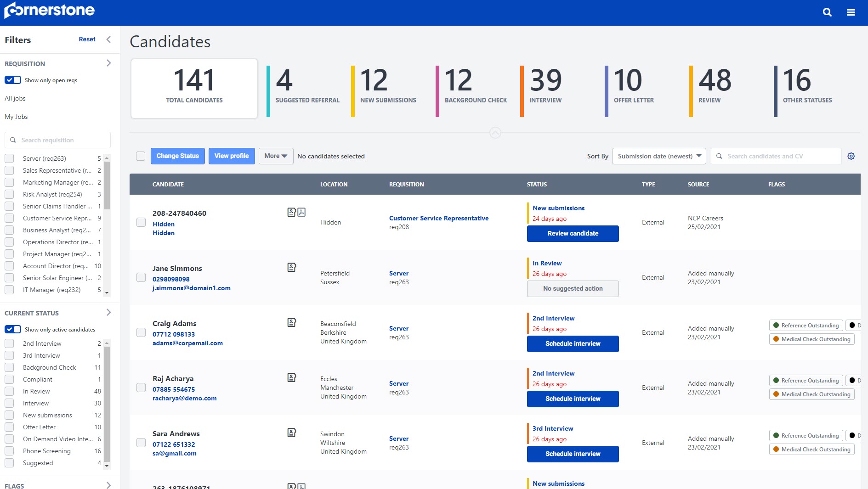
Task: Click Medical Check Outstanding flag for Raj Acharya
Action: coord(812,394)
